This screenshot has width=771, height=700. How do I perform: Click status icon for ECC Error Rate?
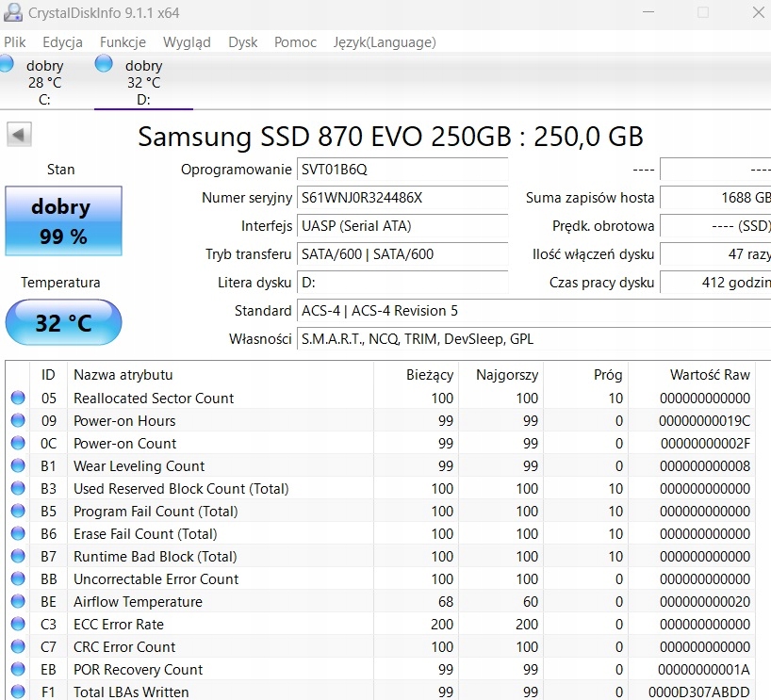(x=18, y=624)
